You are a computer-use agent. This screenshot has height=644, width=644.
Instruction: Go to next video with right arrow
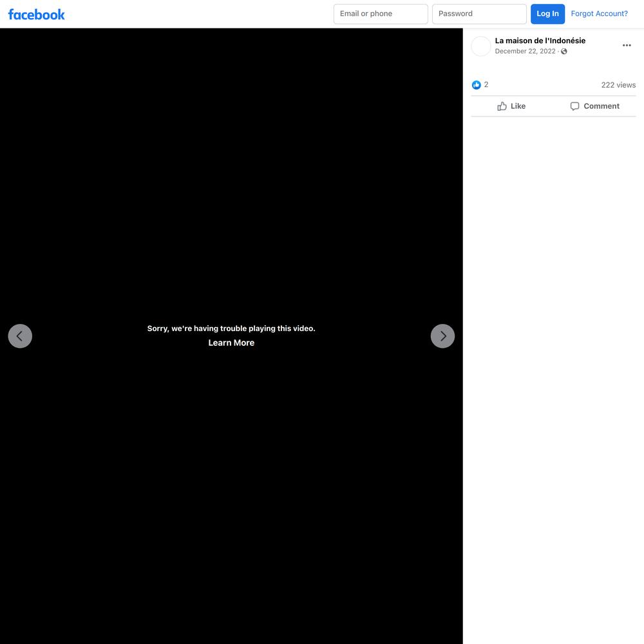(x=442, y=336)
